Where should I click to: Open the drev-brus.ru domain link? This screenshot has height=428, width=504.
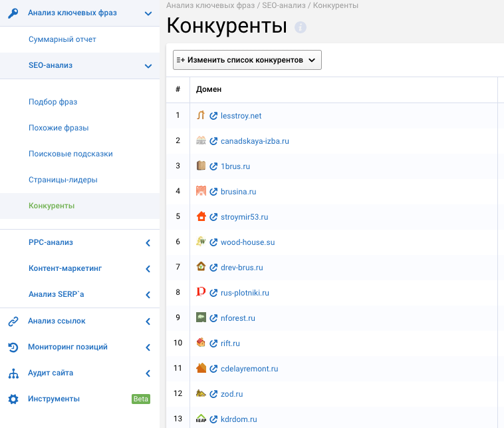pos(242,268)
